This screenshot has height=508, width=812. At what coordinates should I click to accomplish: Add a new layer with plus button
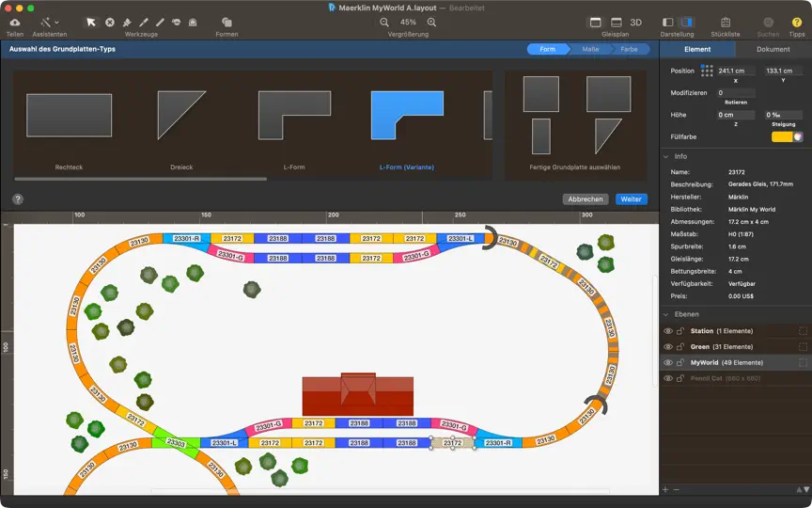pos(665,489)
